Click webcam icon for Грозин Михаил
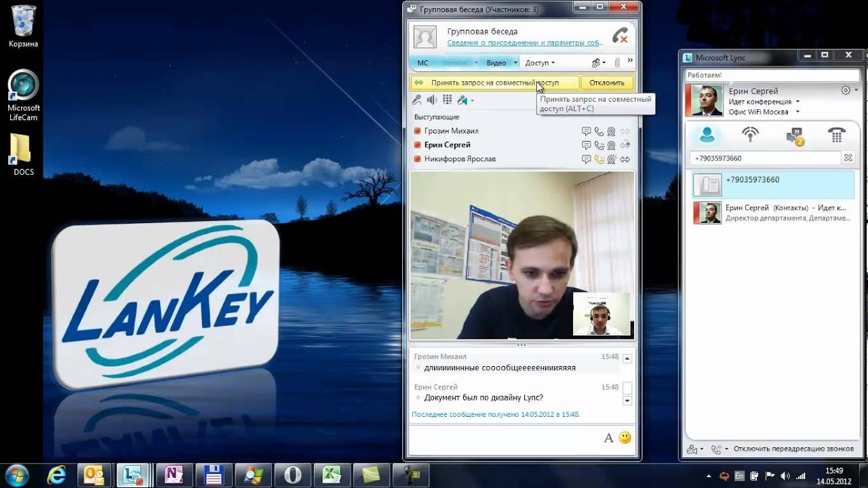This screenshot has width=868, height=488. coord(611,131)
